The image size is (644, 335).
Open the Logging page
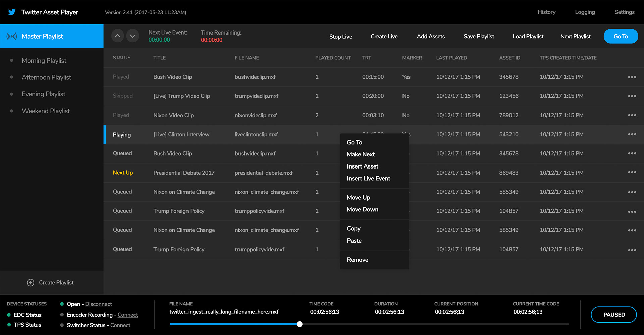585,12
